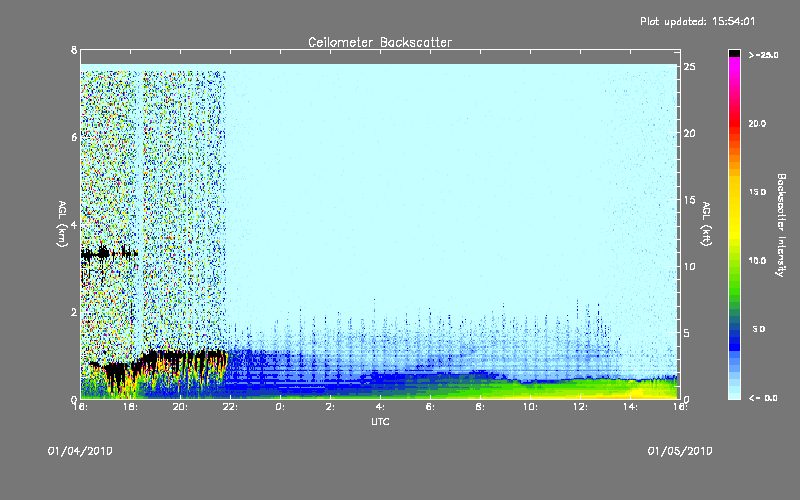800x500 pixels.
Task: Click the right axis tick label '10'
Action: coord(689,266)
